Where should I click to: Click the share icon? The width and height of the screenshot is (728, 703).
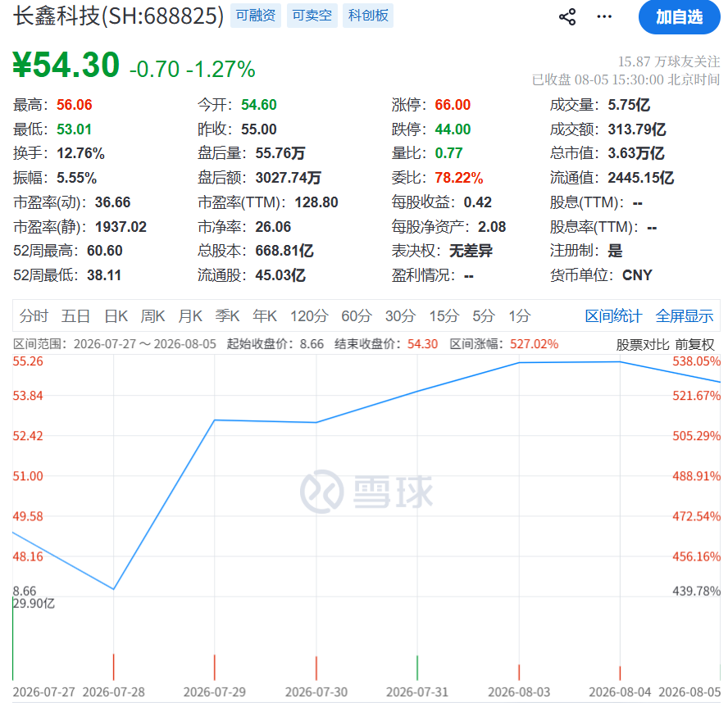pyautogui.click(x=566, y=16)
